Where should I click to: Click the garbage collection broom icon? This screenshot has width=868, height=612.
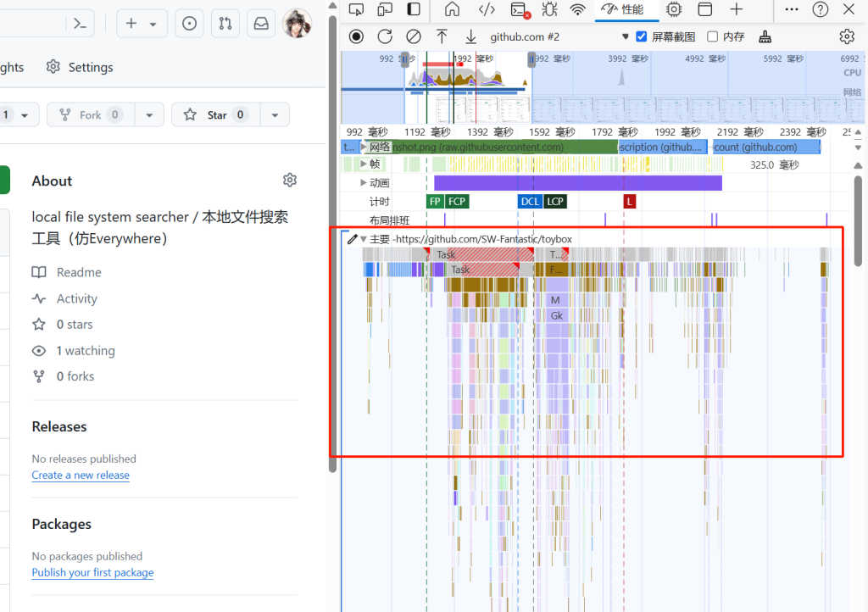[x=765, y=36]
